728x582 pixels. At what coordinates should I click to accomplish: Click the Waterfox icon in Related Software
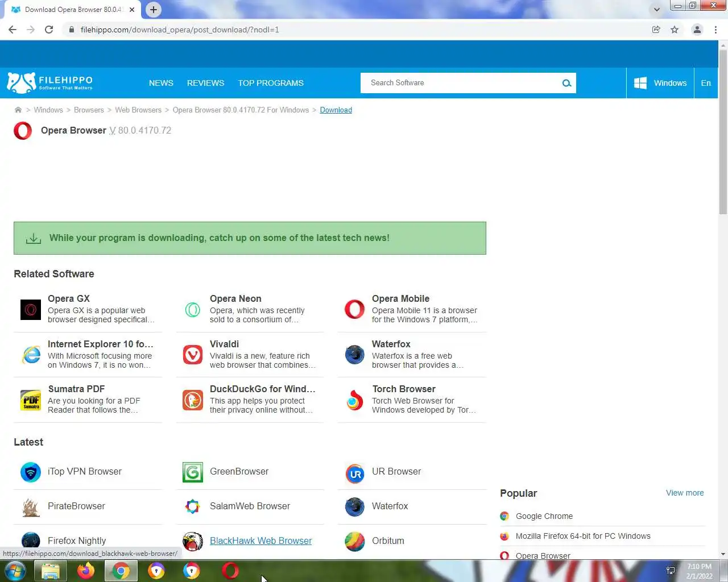point(355,355)
